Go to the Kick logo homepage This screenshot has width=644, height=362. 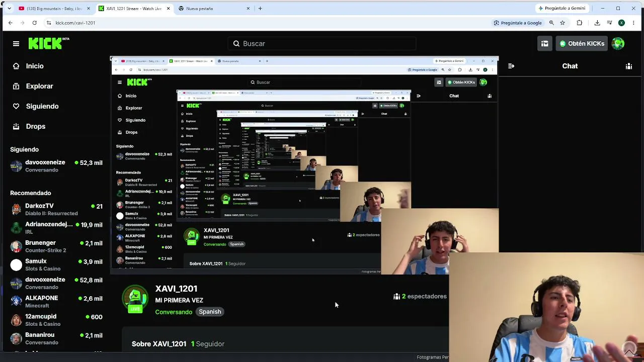click(48, 43)
